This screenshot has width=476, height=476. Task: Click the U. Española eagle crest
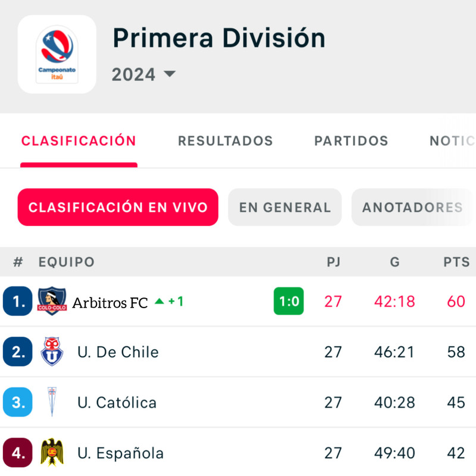pyautogui.click(x=52, y=452)
